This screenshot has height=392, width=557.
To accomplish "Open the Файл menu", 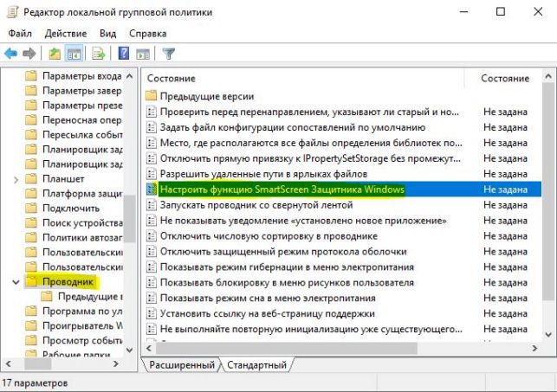I will pyautogui.click(x=20, y=34).
